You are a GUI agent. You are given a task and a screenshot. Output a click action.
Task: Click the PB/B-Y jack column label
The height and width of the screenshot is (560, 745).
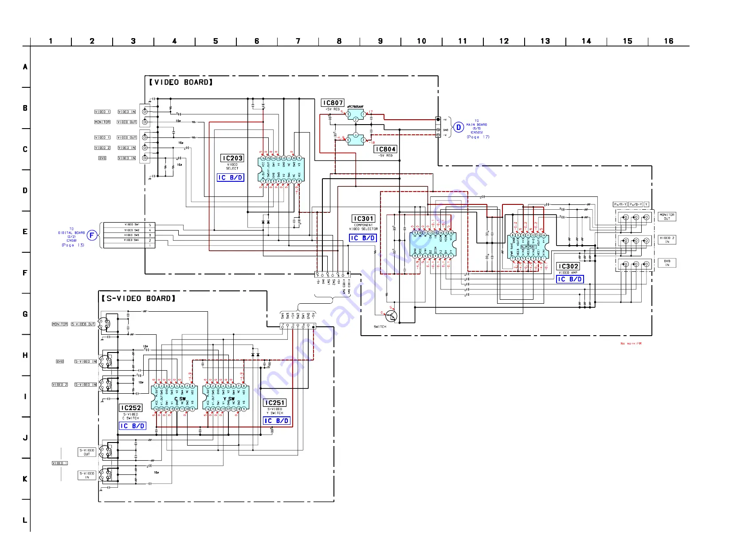pos(635,204)
